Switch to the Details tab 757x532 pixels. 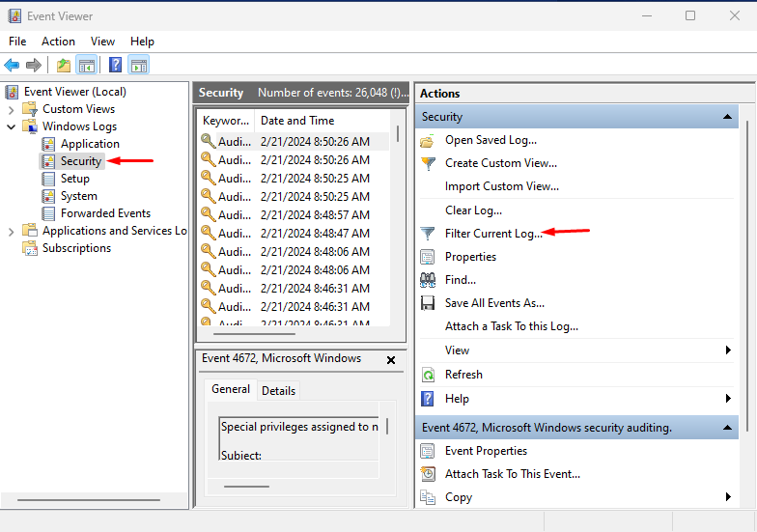(x=278, y=390)
